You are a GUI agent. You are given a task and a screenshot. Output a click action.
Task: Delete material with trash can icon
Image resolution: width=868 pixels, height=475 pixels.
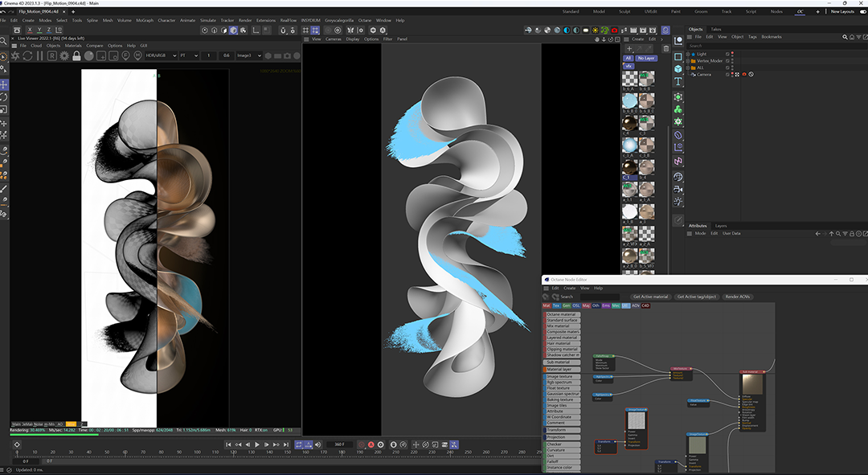click(666, 49)
